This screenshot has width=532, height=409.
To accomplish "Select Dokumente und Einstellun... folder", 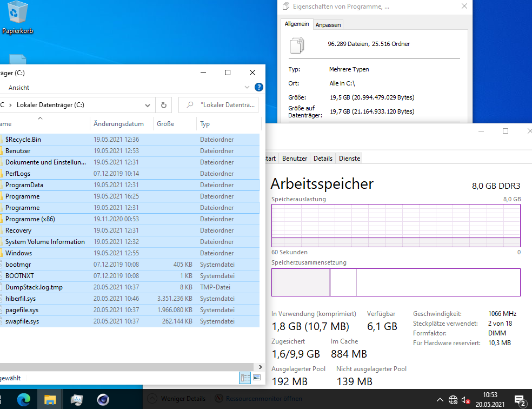I will [x=130, y=162].
